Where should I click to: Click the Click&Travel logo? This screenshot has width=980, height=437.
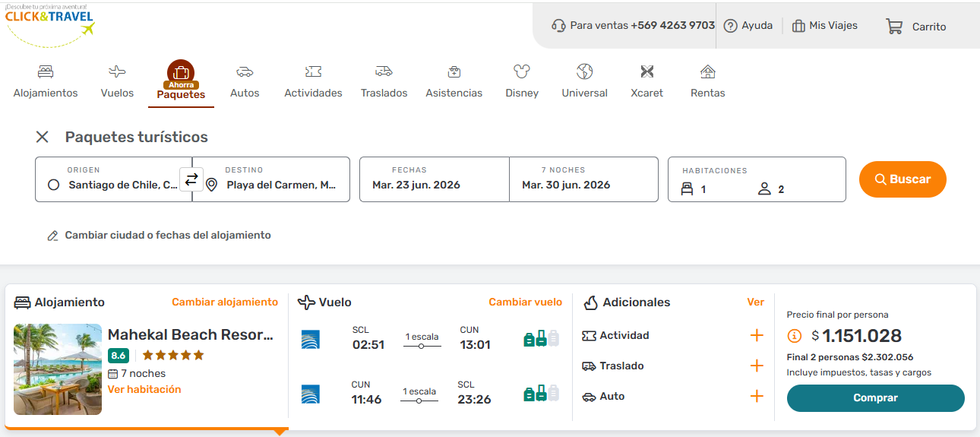coord(50,23)
